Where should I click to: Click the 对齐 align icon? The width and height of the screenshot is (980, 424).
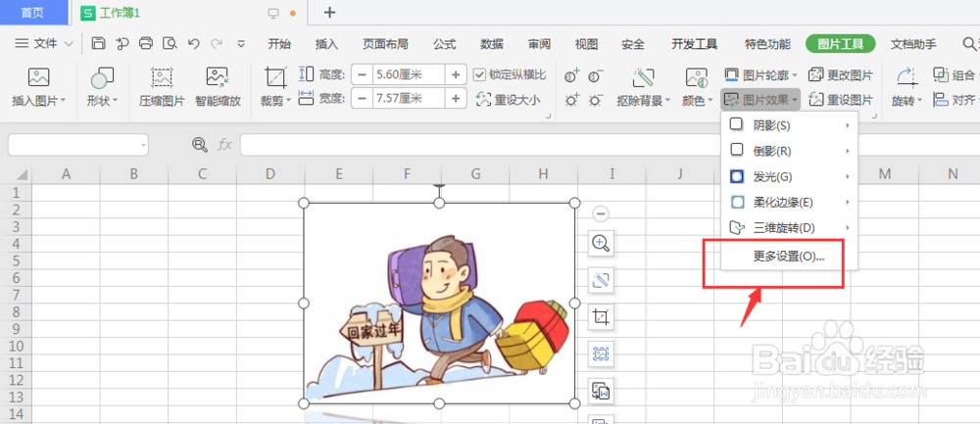coord(940,99)
